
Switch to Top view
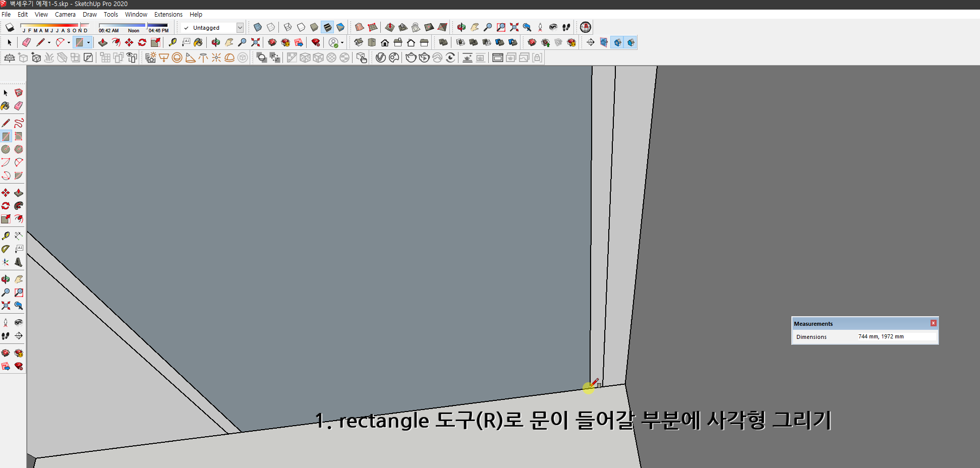tap(372, 42)
